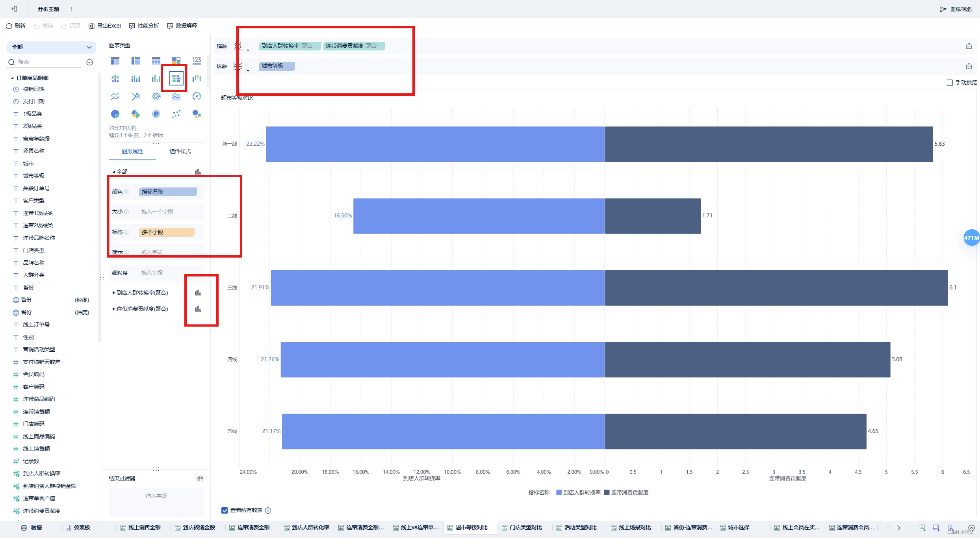Open the 活动类型对比 component tab
The image size is (980, 538).
point(577,528)
